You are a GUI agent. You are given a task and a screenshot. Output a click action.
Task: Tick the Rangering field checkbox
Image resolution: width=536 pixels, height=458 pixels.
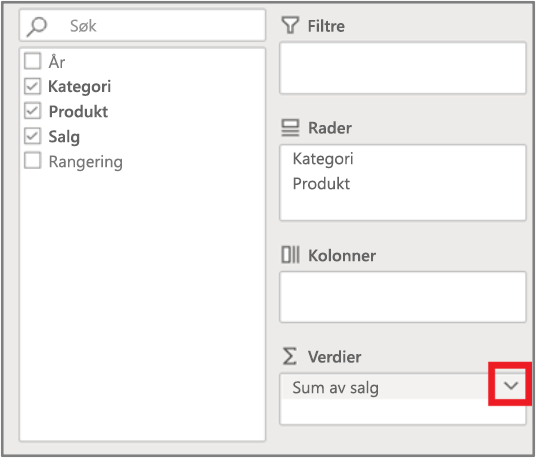click(33, 161)
